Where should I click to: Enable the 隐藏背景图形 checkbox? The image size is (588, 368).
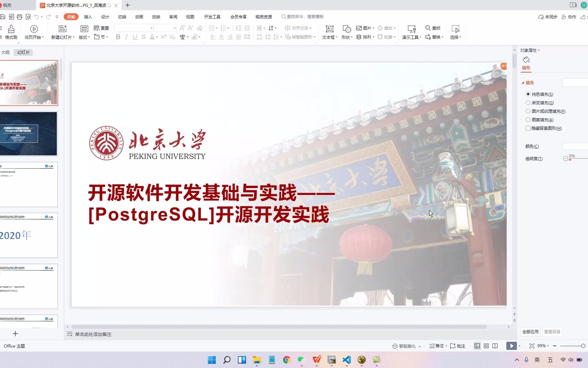pyautogui.click(x=528, y=128)
